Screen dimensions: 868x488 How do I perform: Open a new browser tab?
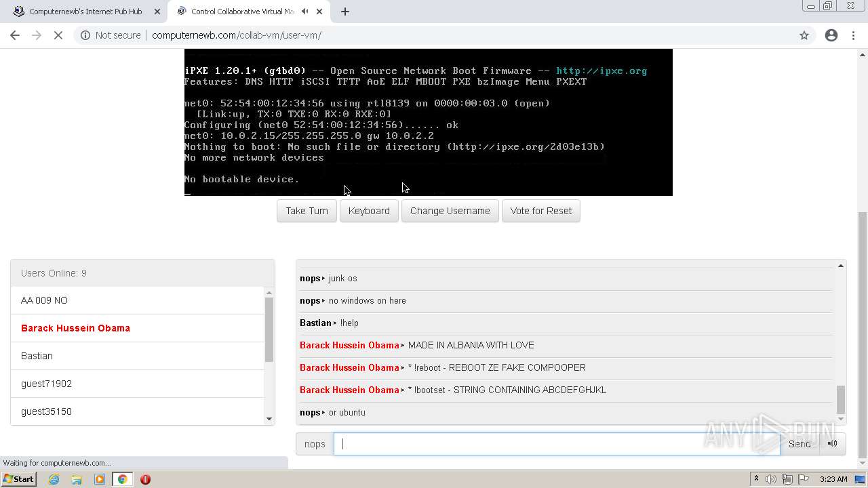pyautogui.click(x=345, y=12)
